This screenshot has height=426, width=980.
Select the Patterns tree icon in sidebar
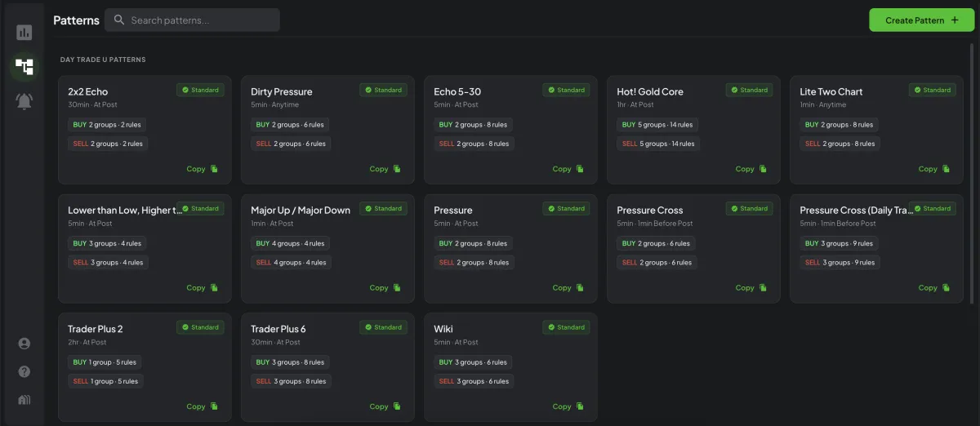click(x=24, y=67)
